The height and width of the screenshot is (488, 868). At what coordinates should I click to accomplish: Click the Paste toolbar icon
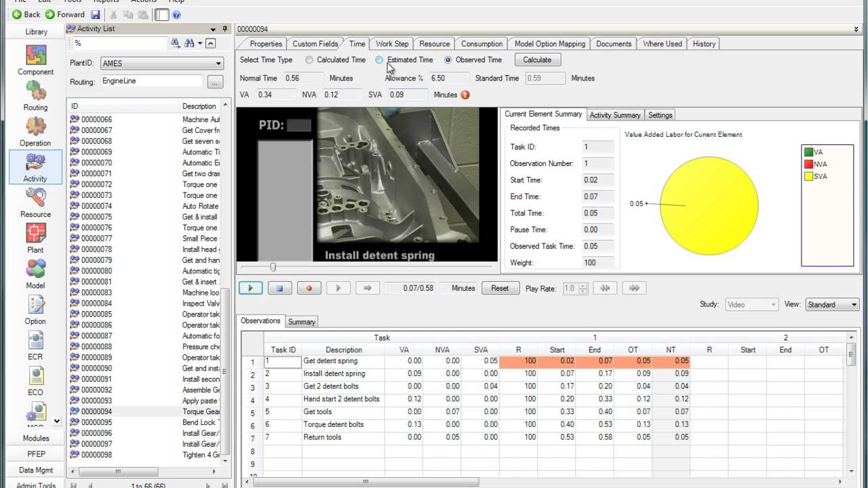(142, 14)
